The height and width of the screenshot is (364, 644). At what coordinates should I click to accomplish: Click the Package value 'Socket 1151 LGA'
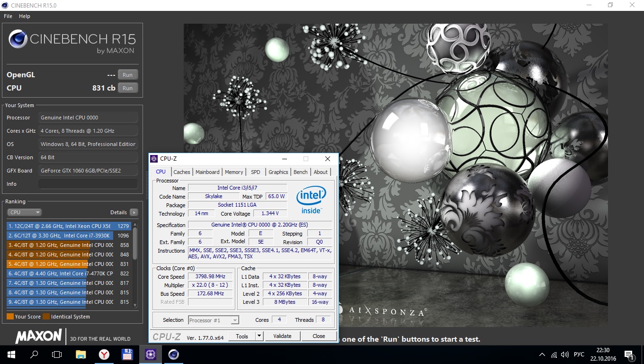(237, 205)
